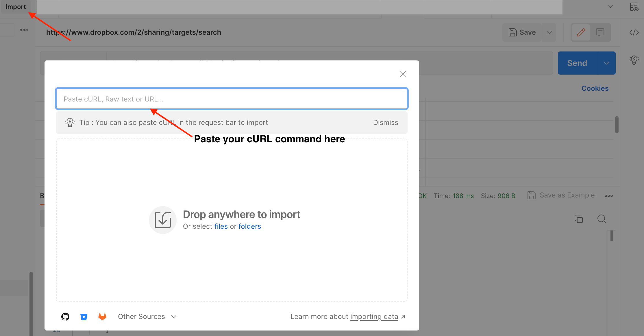Open the Postbot lightbulb icon

tap(634, 60)
